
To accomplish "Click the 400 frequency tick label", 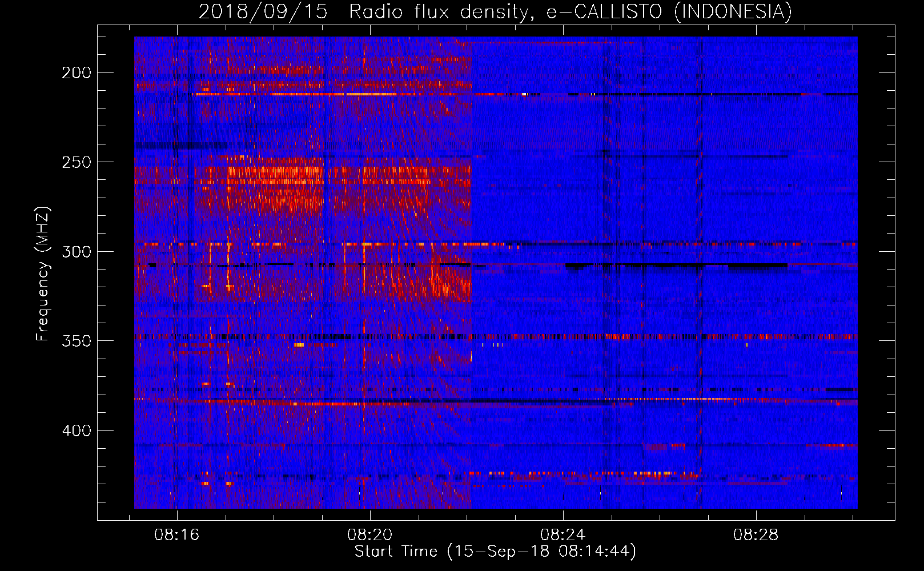I will coord(77,431).
